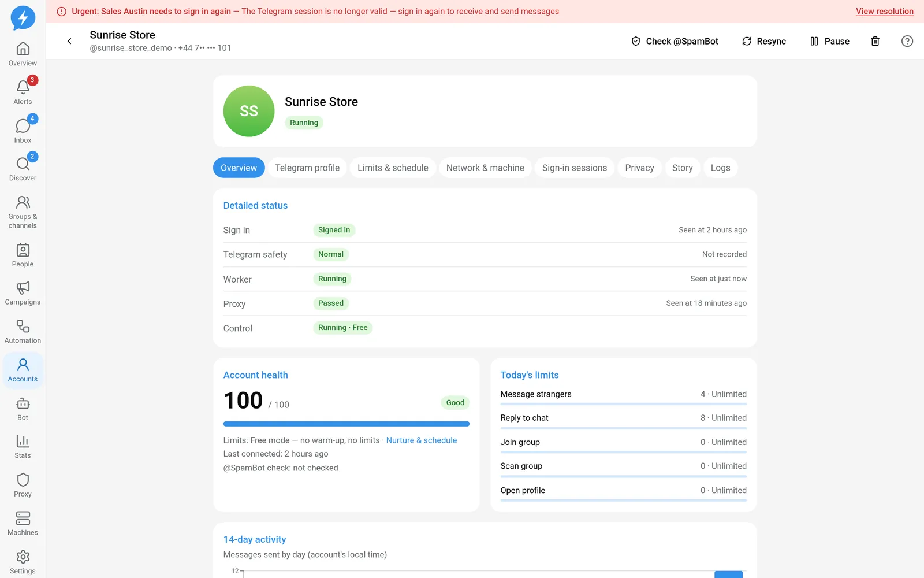Open the Network & machine tab

[x=485, y=168]
